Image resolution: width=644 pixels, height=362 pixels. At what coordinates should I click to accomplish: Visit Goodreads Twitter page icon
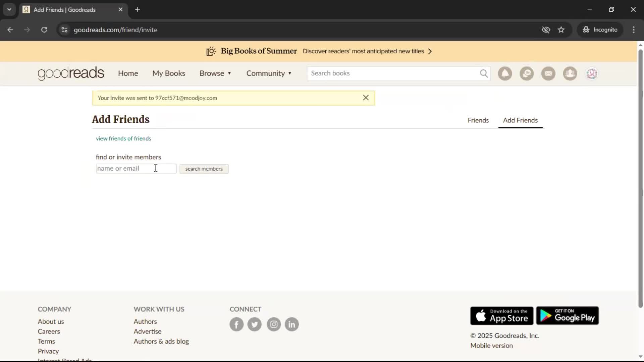[x=255, y=324]
